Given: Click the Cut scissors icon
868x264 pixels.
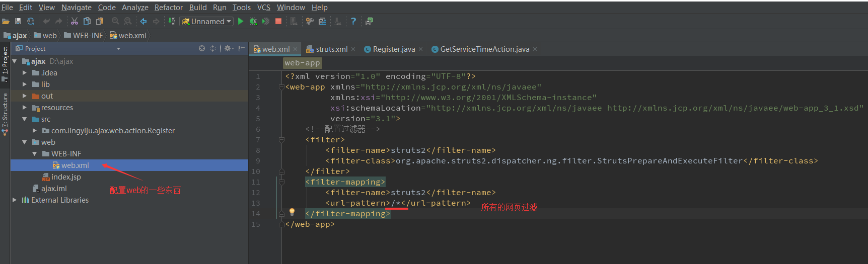Looking at the screenshot, I should click(75, 21).
